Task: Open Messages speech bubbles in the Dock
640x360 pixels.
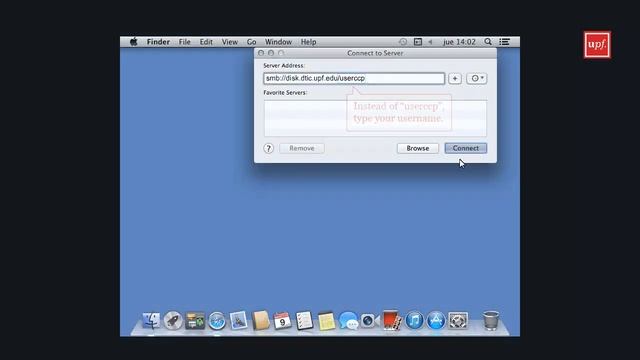Action: [349, 320]
